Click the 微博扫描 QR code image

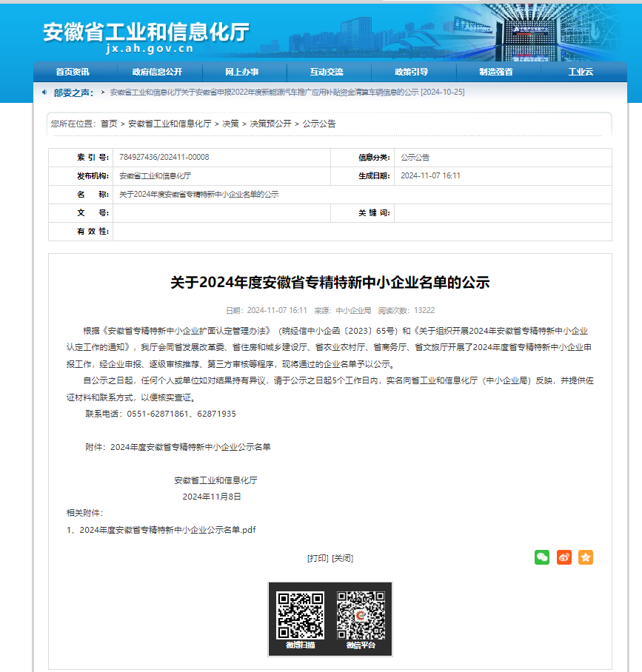tap(300, 615)
